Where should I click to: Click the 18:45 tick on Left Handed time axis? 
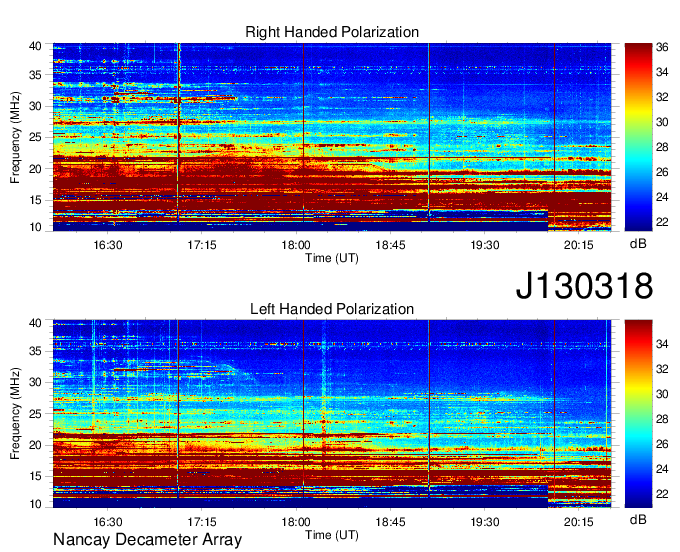coord(390,522)
